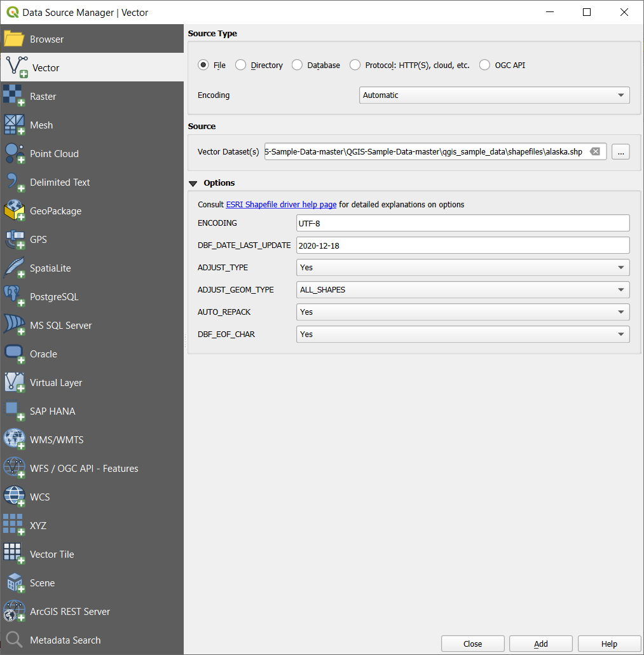644x655 pixels.
Task: Change the ADJUST_TYPE dropdown value
Action: click(x=463, y=267)
